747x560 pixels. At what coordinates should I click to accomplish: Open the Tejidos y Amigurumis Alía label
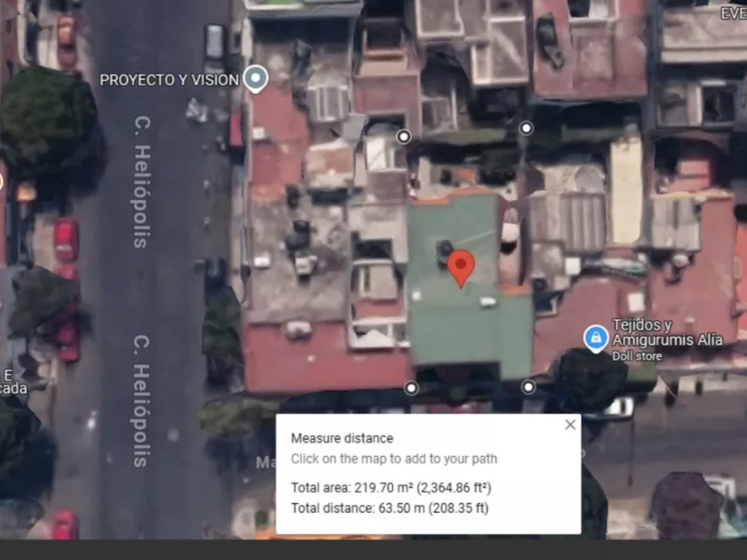coord(667,332)
